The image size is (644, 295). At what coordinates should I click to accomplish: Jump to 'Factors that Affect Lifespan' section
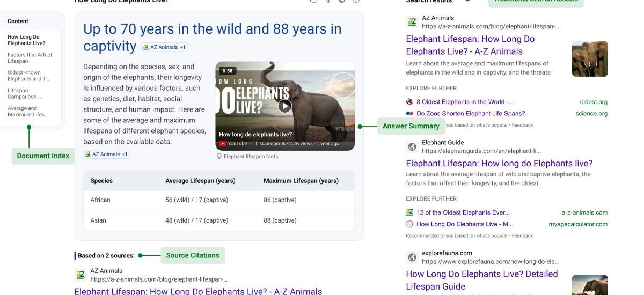tap(30, 58)
